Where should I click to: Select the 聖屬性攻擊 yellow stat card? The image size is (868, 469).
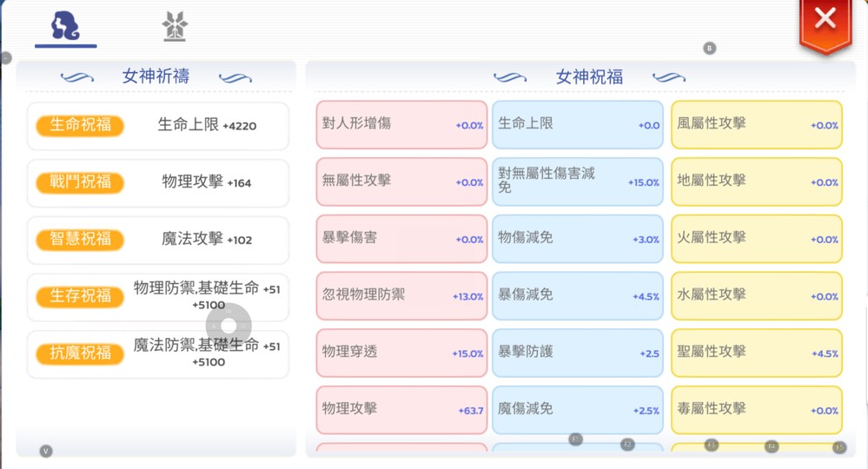757,353
